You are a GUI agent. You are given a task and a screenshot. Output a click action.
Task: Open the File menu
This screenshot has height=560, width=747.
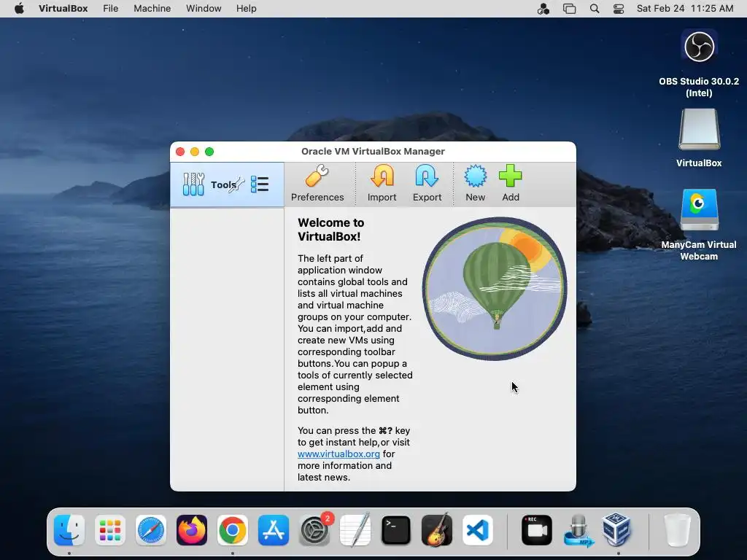pyautogui.click(x=111, y=9)
